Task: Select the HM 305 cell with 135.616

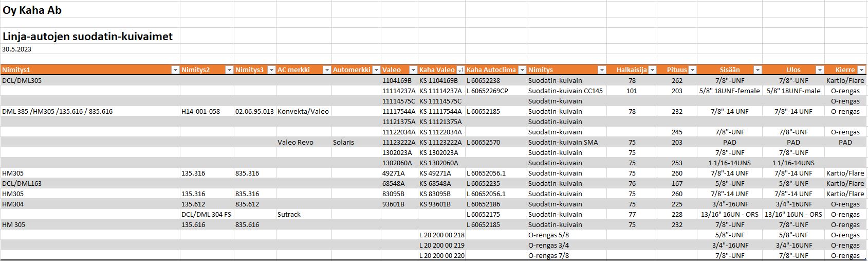Action: [x=90, y=225]
